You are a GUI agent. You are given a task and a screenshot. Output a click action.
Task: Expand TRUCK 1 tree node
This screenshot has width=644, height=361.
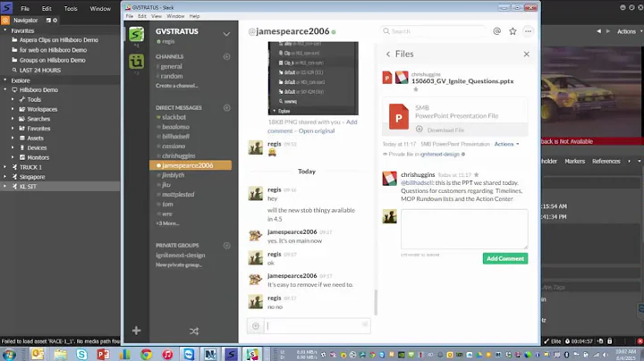point(5,167)
